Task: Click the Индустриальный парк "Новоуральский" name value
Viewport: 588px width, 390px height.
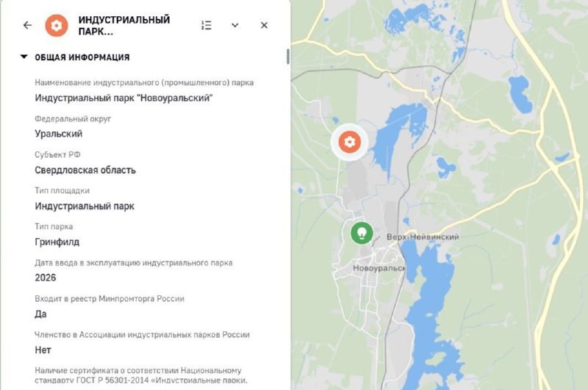Action: [123, 98]
